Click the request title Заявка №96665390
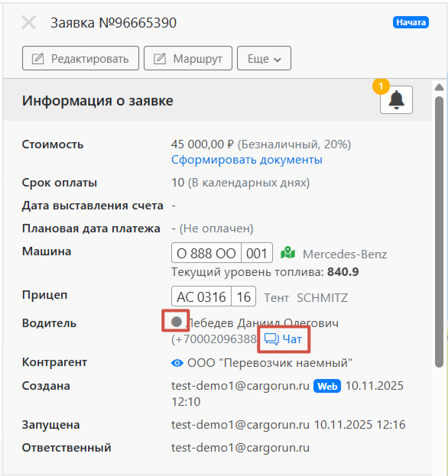The height and width of the screenshot is (476, 448). [x=113, y=23]
